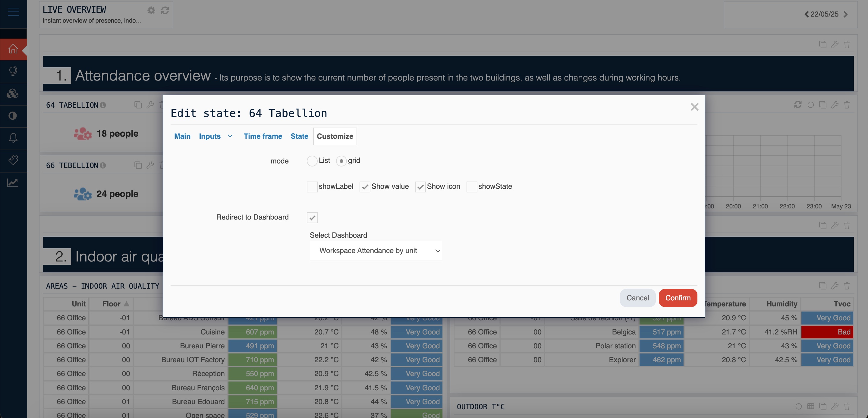Enable the showLabel checkbox
This screenshot has height=418, width=868.
(x=312, y=186)
